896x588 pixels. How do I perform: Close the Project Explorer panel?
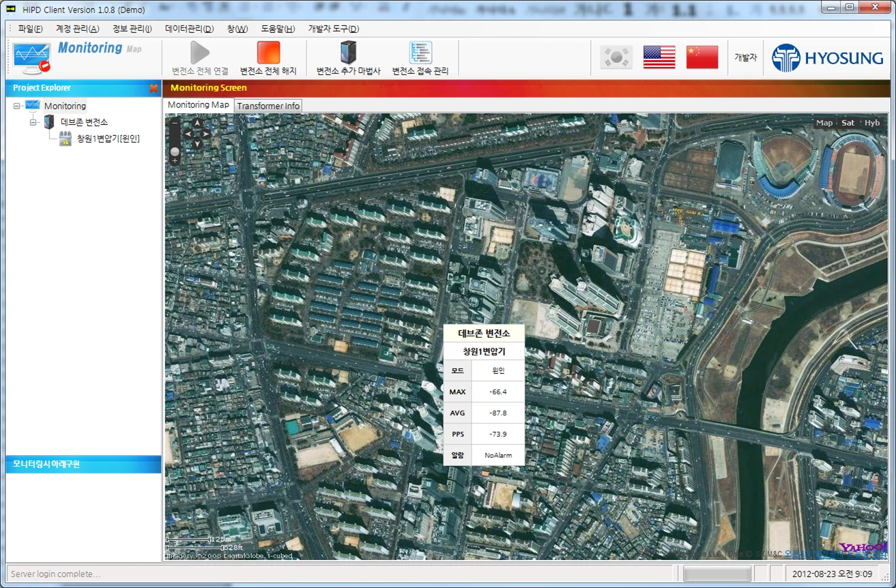(154, 88)
